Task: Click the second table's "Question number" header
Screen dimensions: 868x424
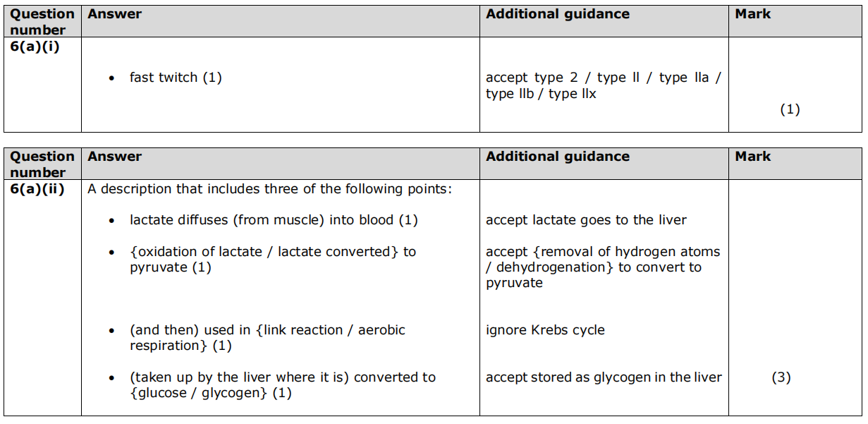Action: point(42,164)
